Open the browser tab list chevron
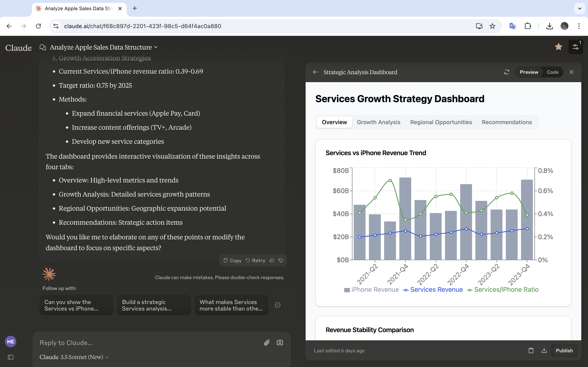Image resolution: width=588 pixels, height=367 pixels. click(579, 9)
